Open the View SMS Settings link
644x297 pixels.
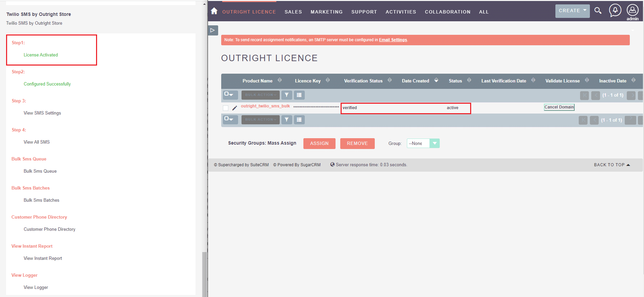[x=42, y=113]
